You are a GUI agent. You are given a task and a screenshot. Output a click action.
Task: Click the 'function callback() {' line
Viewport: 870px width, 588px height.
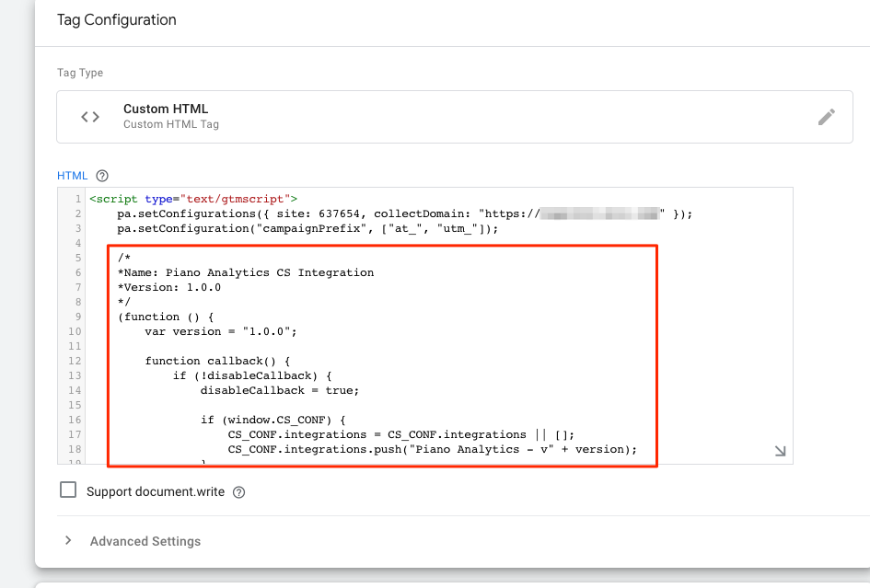[217, 361]
